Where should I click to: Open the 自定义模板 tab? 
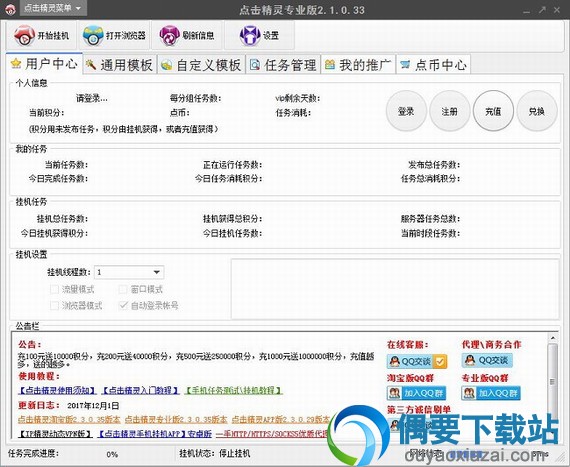coord(201,65)
